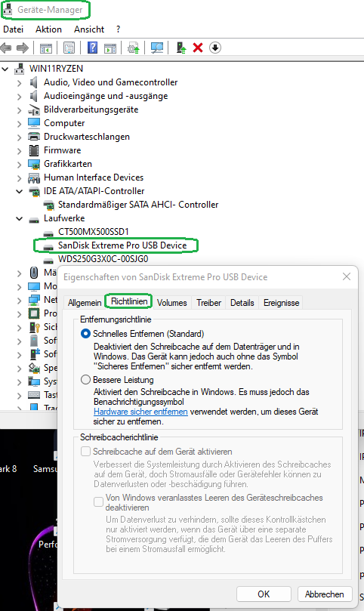Select the IDE ATA/ATAPI-Controller icon
This screenshot has height=611, width=364.
[34, 191]
